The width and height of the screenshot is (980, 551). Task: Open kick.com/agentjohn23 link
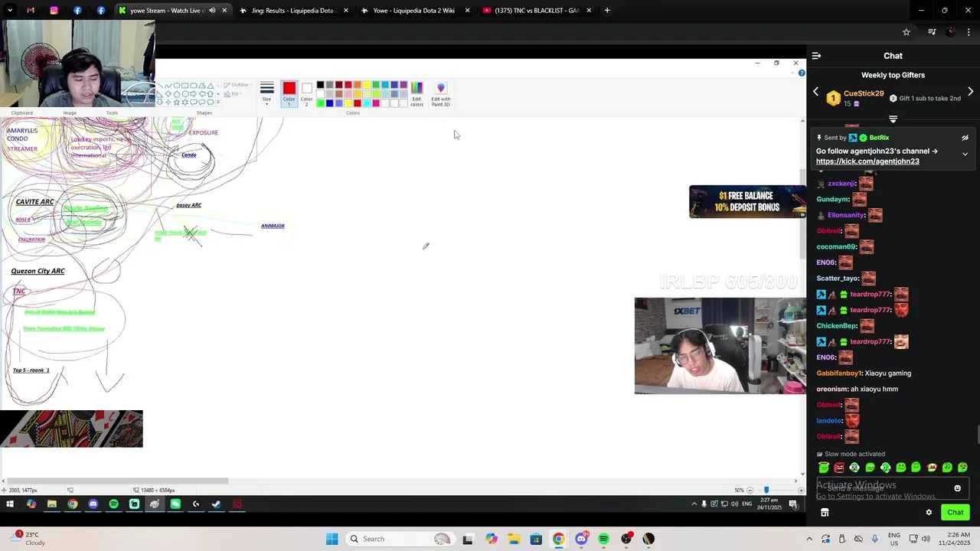(867, 161)
